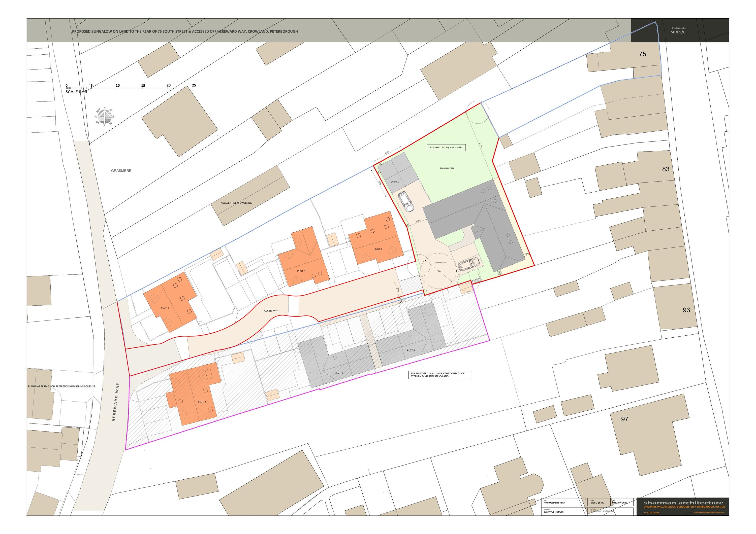This screenshot has height=534, width=756.
Task: Click the drawing number SH/09/C
Action: pyautogui.click(x=678, y=32)
